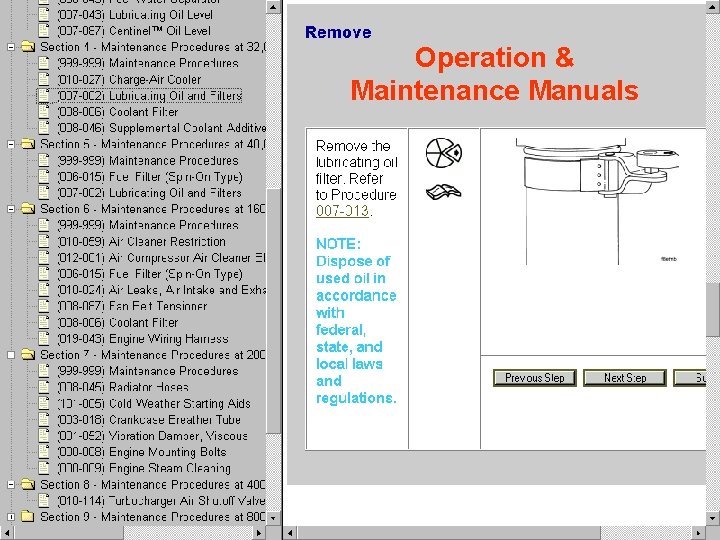This screenshot has width=720, height=540.
Task: Open the Previous Step page
Action: (534, 378)
